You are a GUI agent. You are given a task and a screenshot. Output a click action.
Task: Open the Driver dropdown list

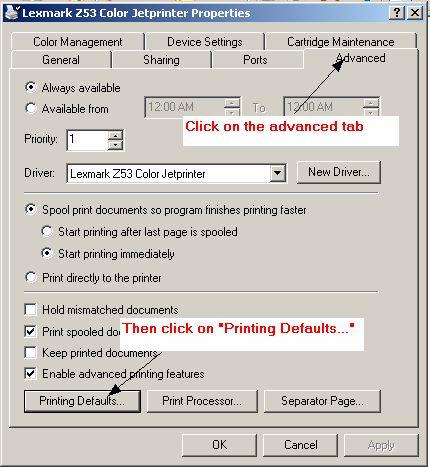[277, 173]
